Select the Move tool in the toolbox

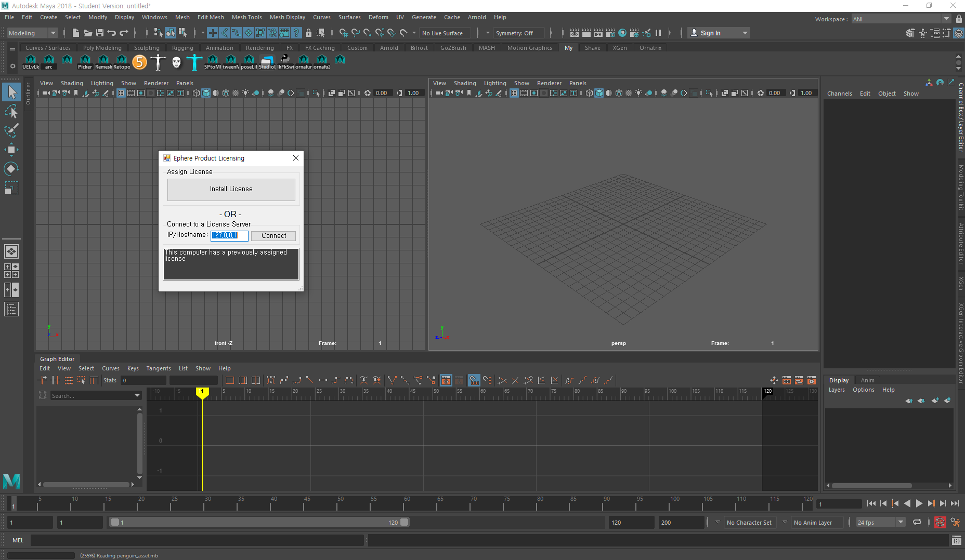[11, 150]
